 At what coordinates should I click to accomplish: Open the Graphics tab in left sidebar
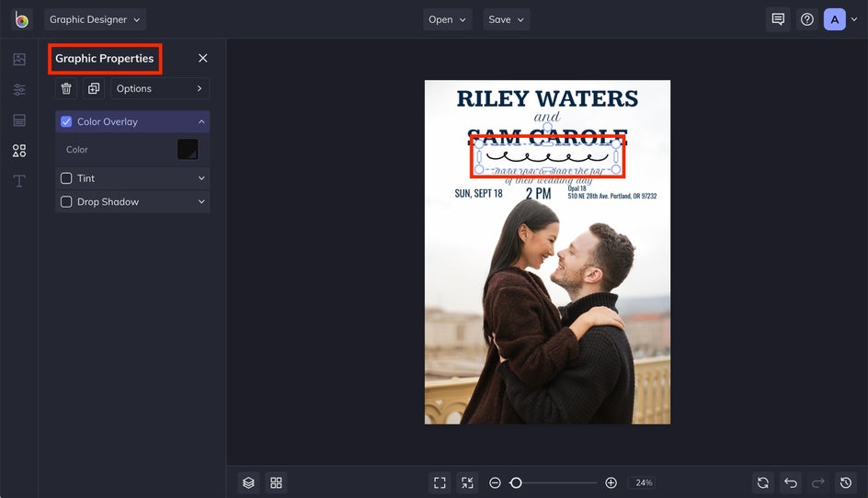click(x=19, y=151)
